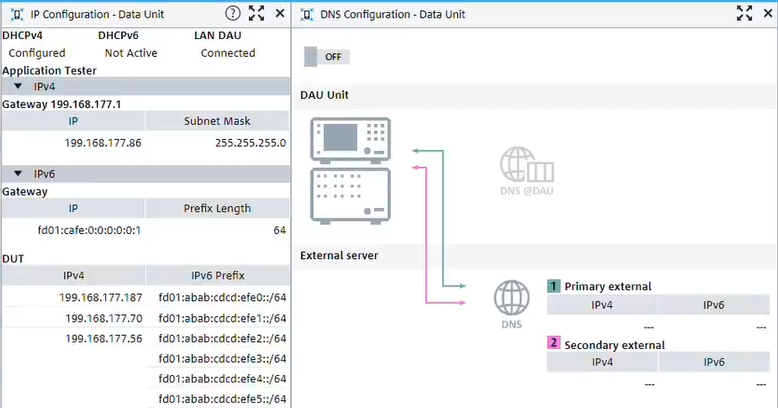Click Secondary external IPv4 header
778x408 pixels.
coord(602,362)
